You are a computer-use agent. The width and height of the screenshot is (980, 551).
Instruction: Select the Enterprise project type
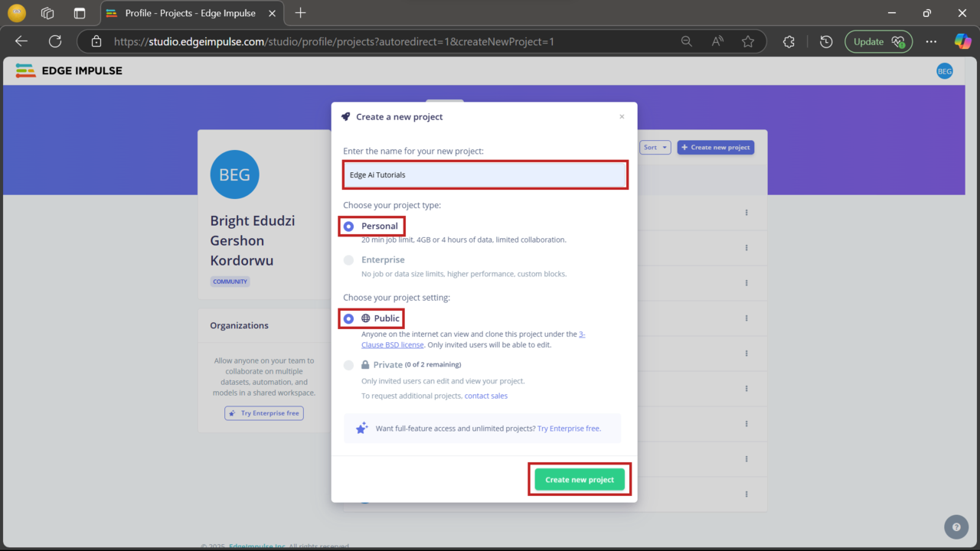click(348, 259)
